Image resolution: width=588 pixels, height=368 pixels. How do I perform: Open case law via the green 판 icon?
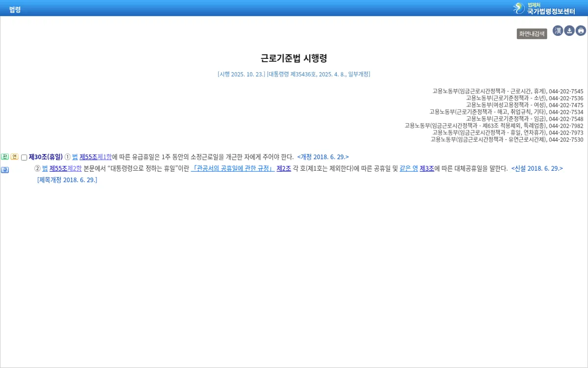pos(5,157)
